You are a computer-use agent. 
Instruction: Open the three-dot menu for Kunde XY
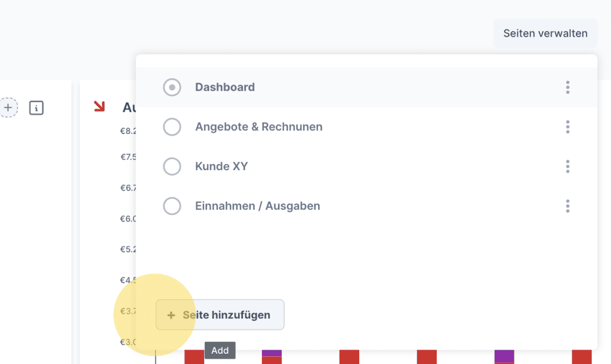567,166
